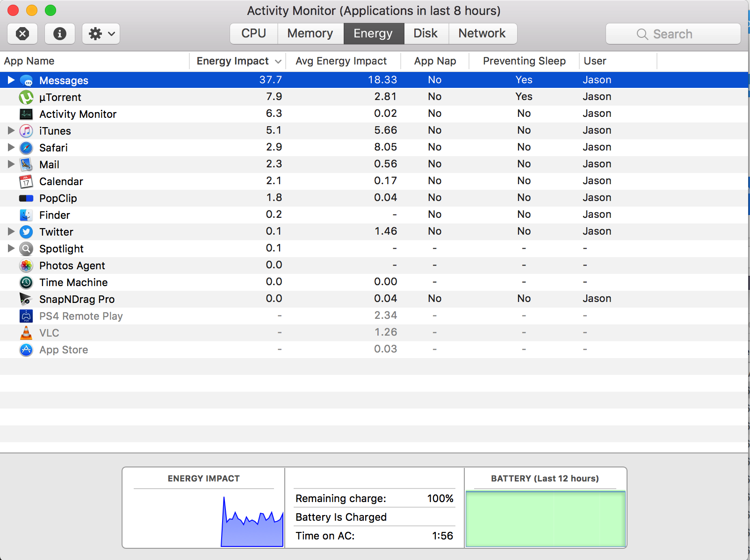Click the Spotlight magnifier icon
750x560 pixels.
pos(26,249)
